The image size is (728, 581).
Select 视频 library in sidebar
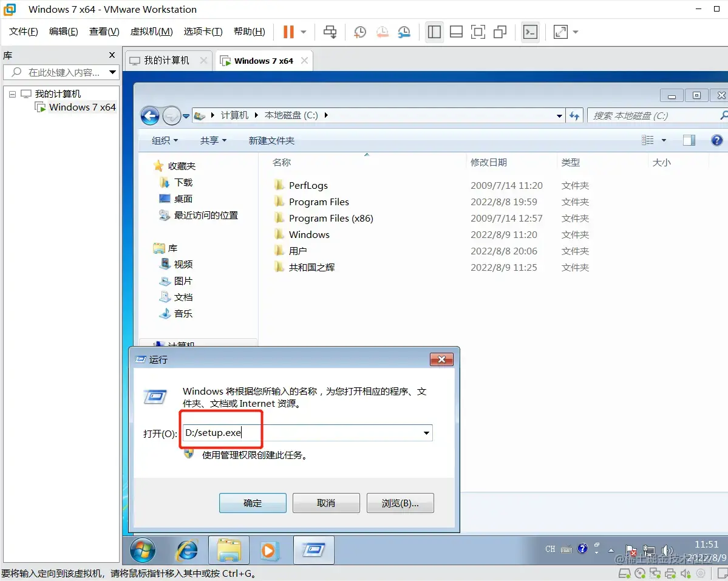[176, 265]
